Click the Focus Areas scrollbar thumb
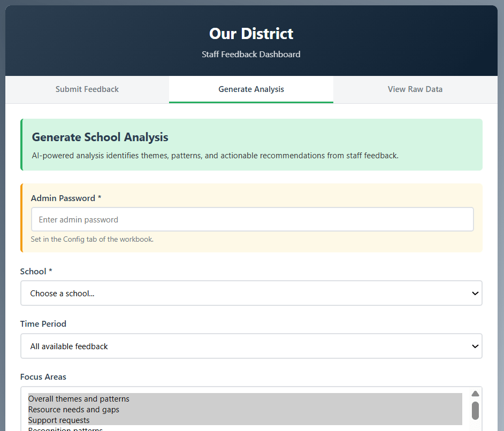Image resolution: width=504 pixels, height=431 pixels. pos(475,411)
